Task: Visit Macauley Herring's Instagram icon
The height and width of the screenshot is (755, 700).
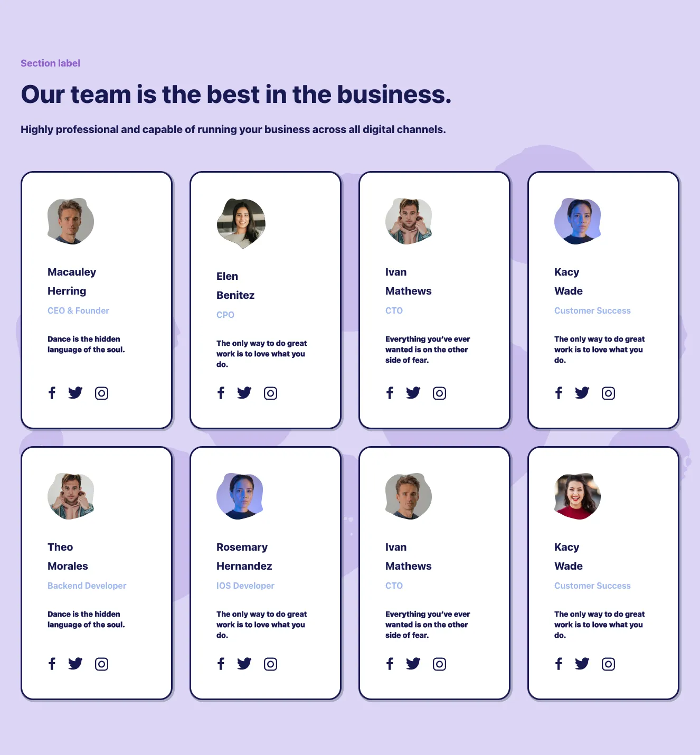Action: tap(101, 393)
